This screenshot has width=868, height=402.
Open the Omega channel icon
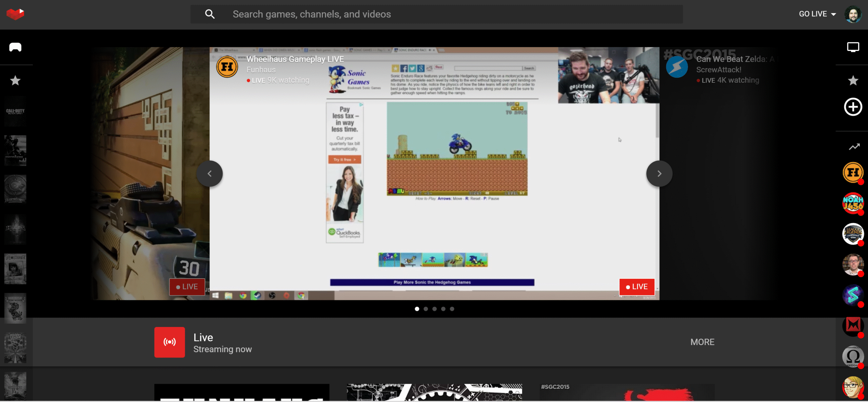tap(853, 356)
